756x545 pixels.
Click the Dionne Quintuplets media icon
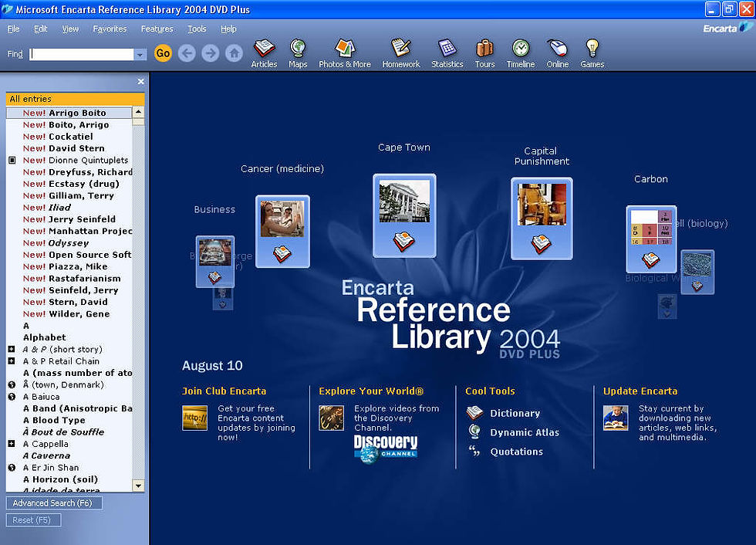[x=12, y=160]
